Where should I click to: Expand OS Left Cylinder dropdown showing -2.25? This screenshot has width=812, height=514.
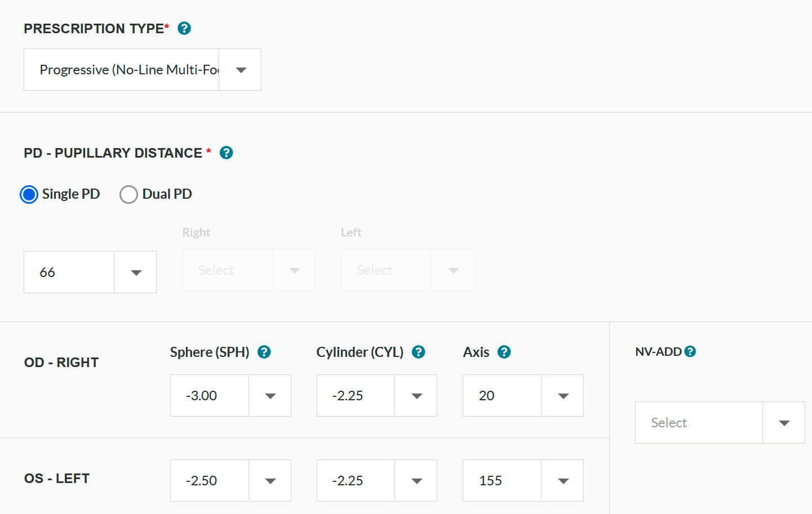(376, 481)
